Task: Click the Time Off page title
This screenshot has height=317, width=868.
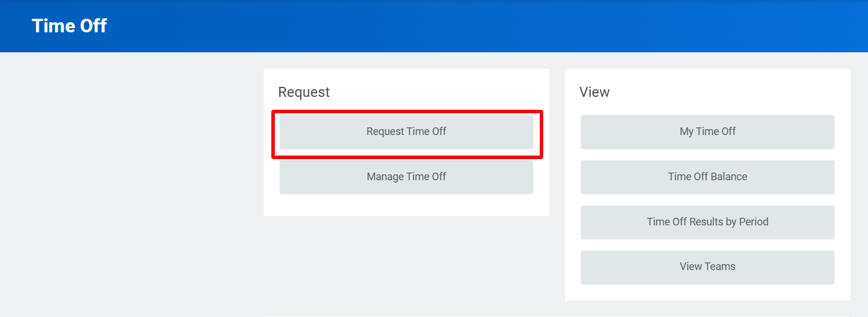Action: [69, 26]
